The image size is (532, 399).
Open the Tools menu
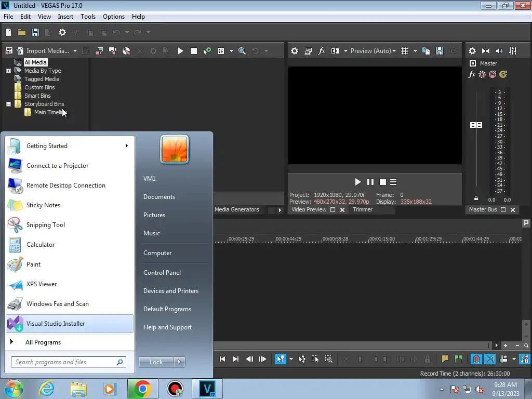point(88,17)
